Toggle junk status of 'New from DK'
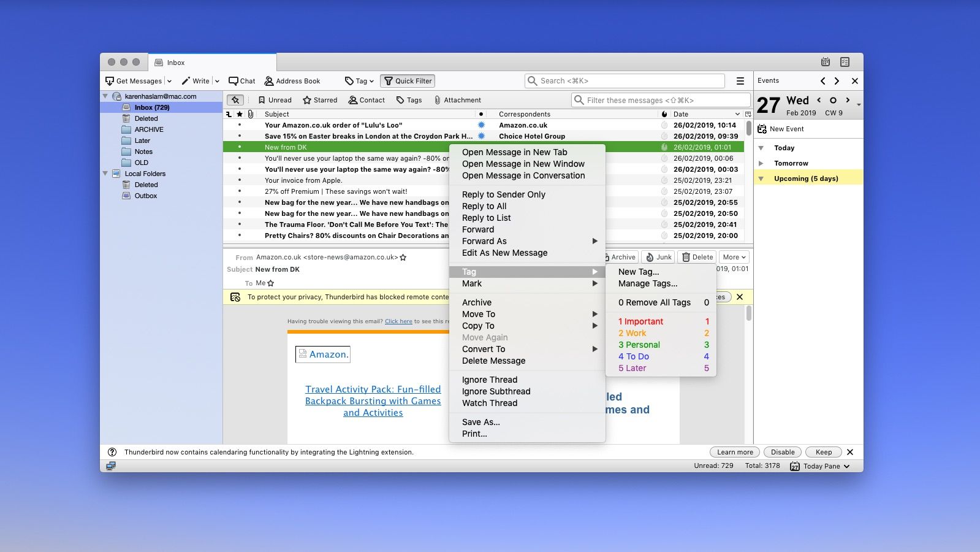The image size is (980, 552). pos(664,147)
